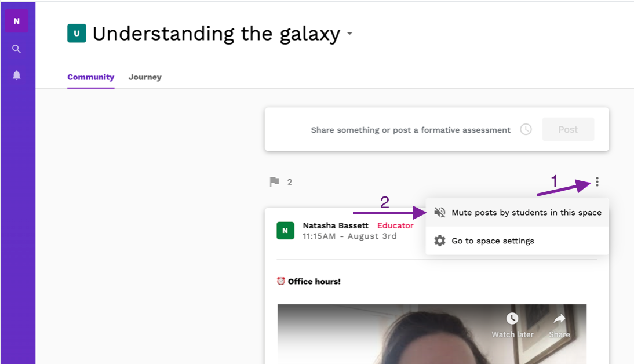Open notifications bell in sidebar
Viewport: 634px width, 364px height.
[x=17, y=75]
